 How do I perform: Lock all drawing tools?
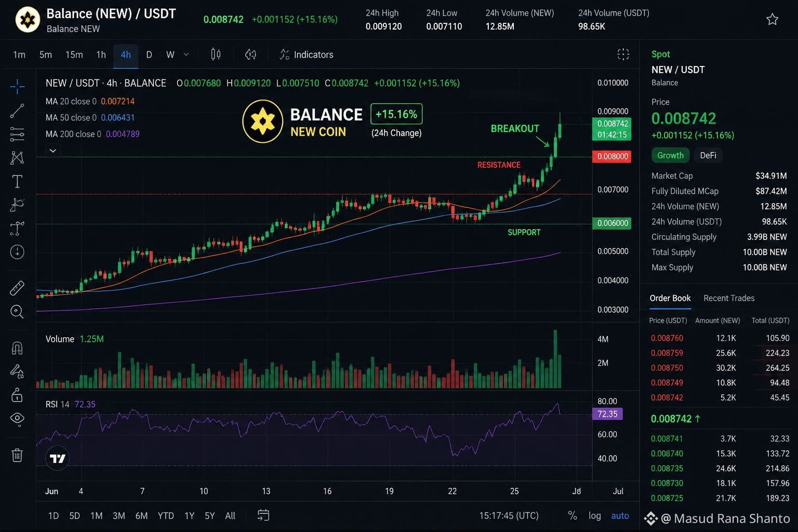coord(17,395)
